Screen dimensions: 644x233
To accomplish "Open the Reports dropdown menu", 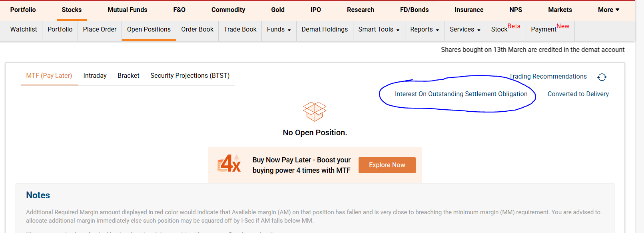I will click(425, 30).
